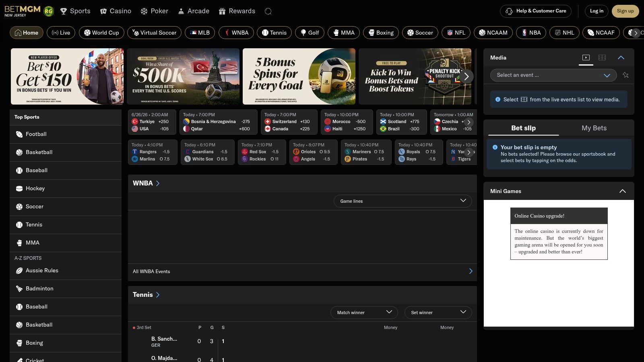Click the MMA glove icon in Top Sports
This screenshot has height=362, width=644.
coord(19,243)
